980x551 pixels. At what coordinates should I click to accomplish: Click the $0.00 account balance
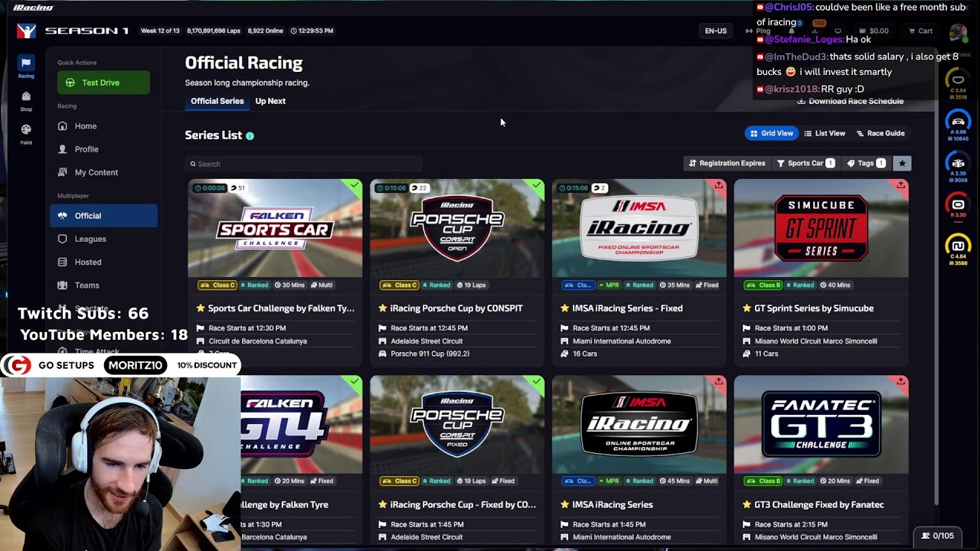tap(874, 31)
